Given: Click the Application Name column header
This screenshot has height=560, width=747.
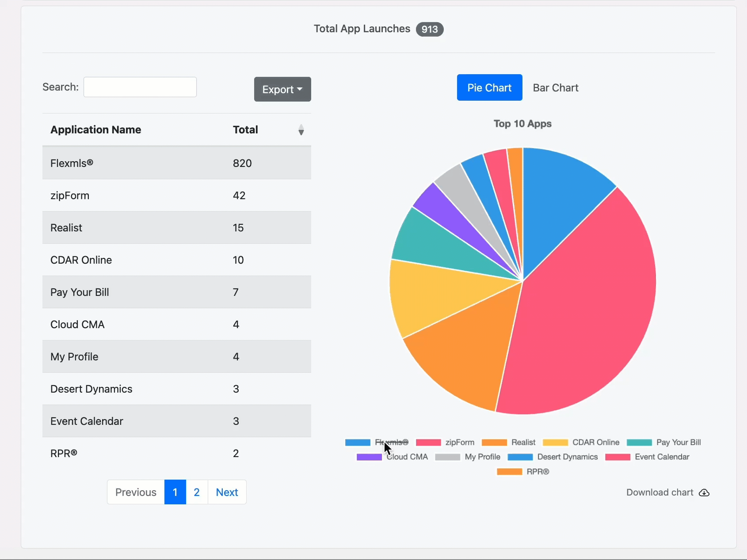Looking at the screenshot, I should [x=96, y=130].
